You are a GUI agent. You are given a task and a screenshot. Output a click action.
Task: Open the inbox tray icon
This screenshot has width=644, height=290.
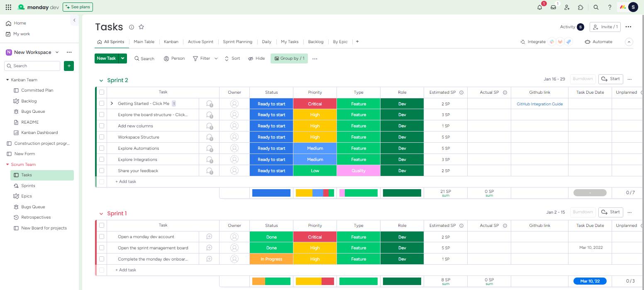[553, 7]
